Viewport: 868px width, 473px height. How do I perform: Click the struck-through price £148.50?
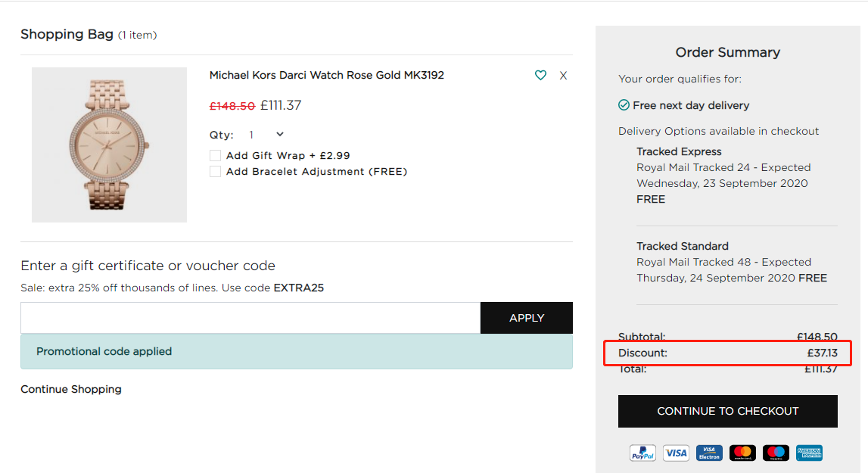click(x=232, y=106)
